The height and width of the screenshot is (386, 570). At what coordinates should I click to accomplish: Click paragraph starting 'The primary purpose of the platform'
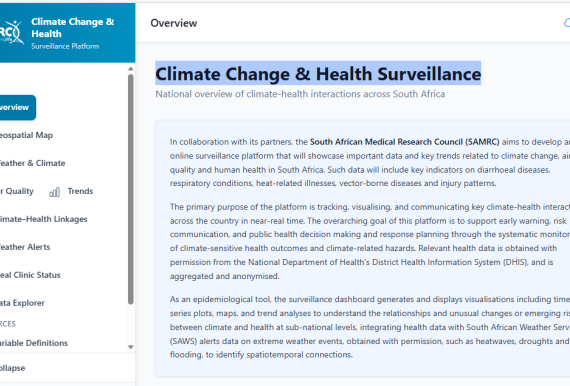click(370, 241)
